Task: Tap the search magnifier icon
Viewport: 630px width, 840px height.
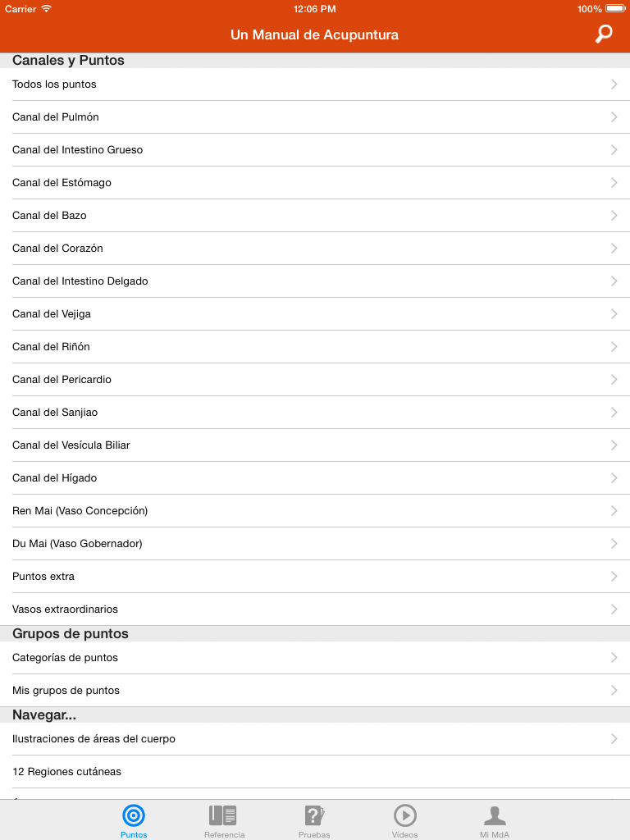Action: [604, 34]
